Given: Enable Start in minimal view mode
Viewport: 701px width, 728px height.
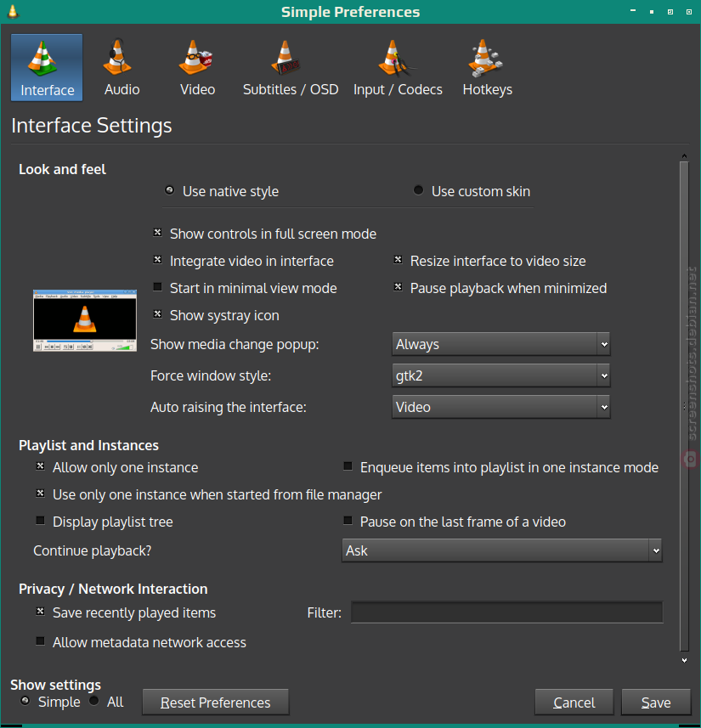Looking at the screenshot, I should coord(157,287).
